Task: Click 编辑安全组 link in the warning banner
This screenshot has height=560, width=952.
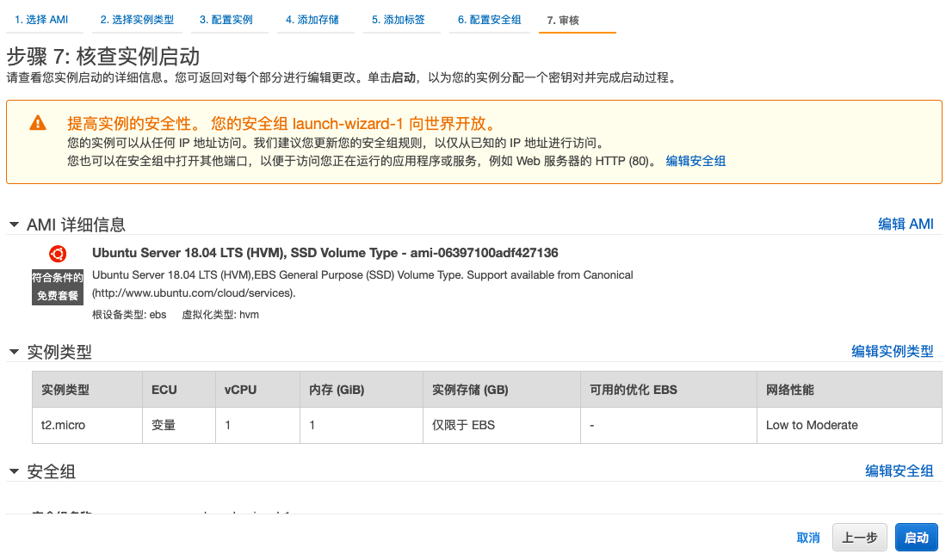Action: coord(695,162)
